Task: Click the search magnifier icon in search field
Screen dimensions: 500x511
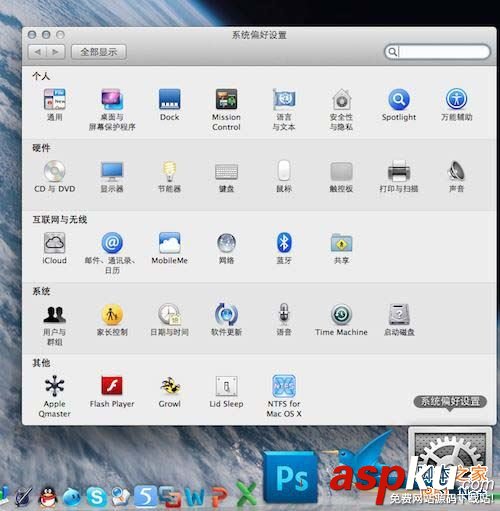Action: click(x=393, y=52)
